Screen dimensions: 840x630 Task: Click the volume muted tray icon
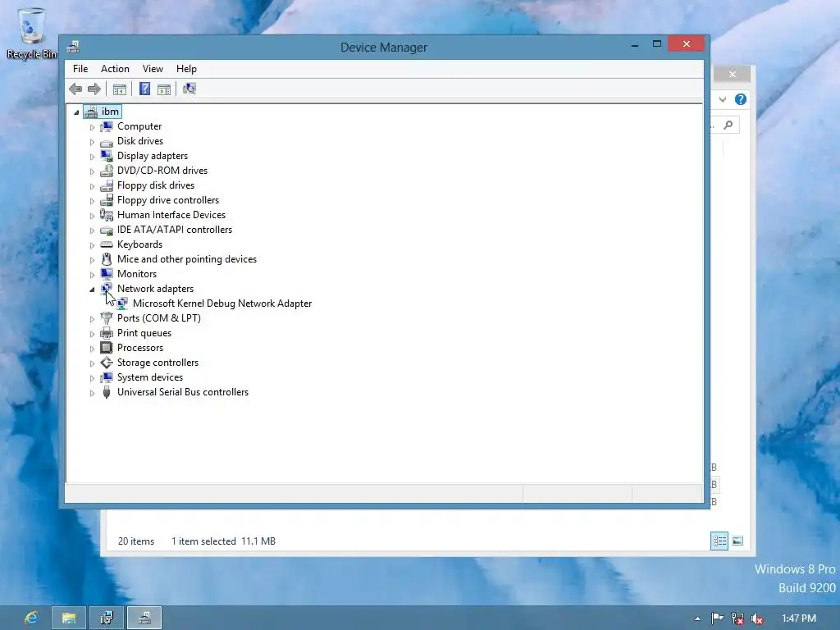(756, 619)
